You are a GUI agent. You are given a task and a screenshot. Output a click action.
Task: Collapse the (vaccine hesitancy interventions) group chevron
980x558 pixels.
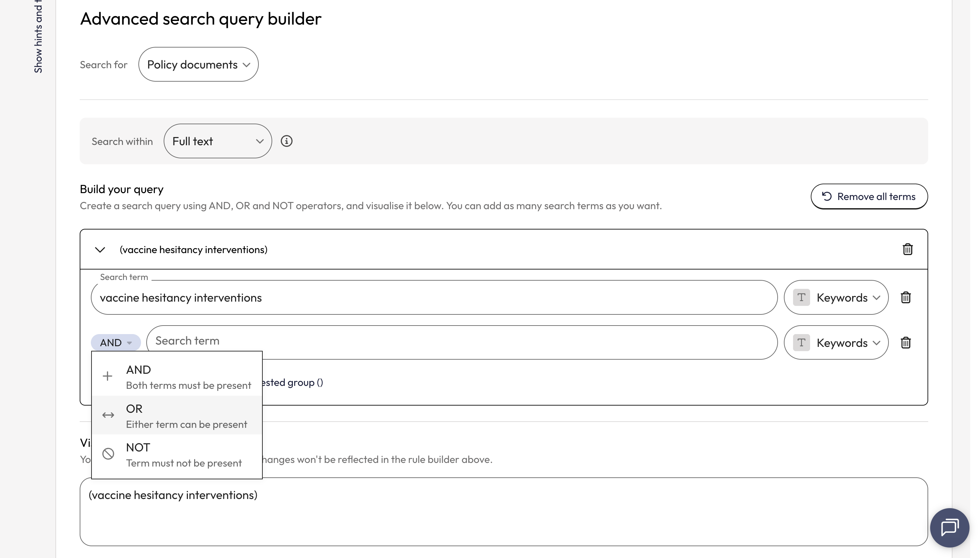pyautogui.click(x=100, y=250)
